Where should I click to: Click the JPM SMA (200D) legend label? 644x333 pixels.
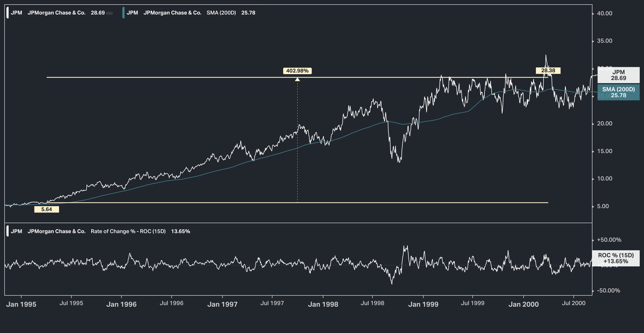pos(192,13)
